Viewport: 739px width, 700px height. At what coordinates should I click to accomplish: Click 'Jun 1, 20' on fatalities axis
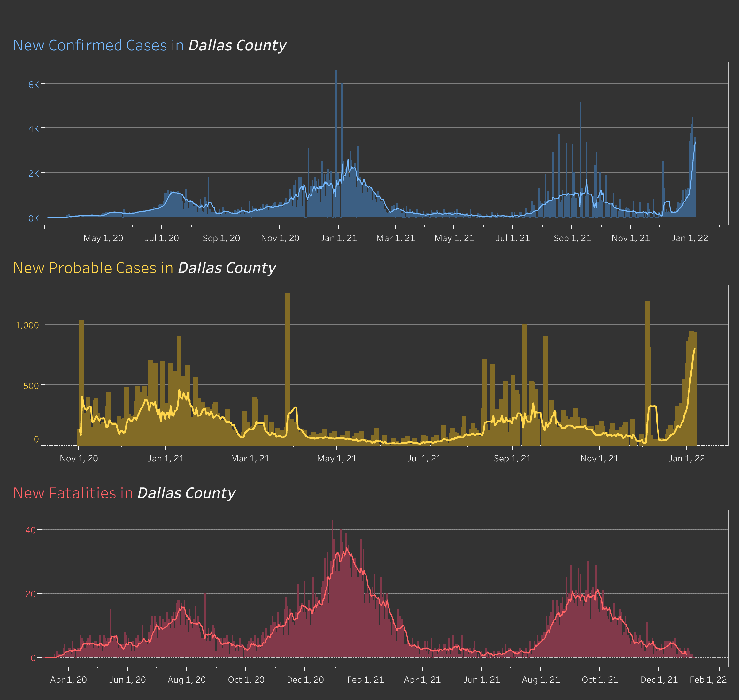pyautogui.click(x=127, y=680)
